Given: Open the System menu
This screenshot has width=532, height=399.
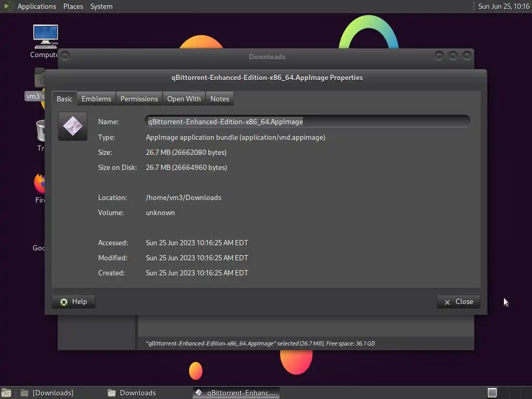Looking at the screenshot, I should point(101,6).
